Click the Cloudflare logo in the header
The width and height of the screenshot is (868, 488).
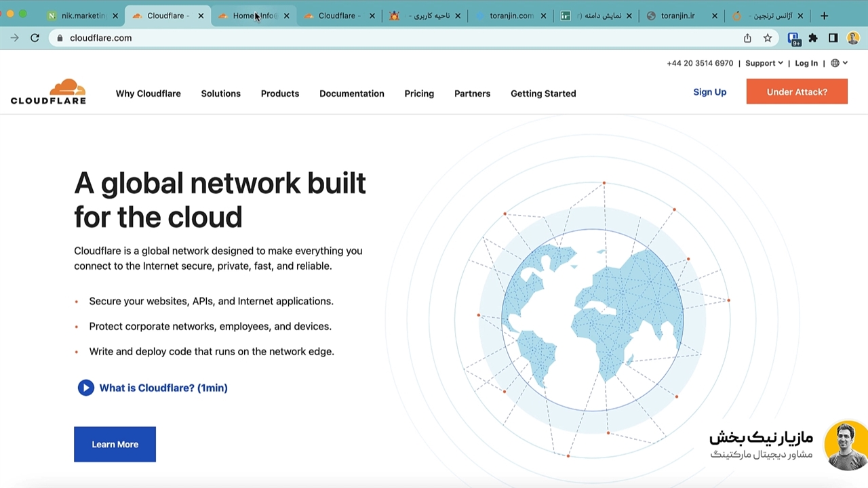pos(48,91)
